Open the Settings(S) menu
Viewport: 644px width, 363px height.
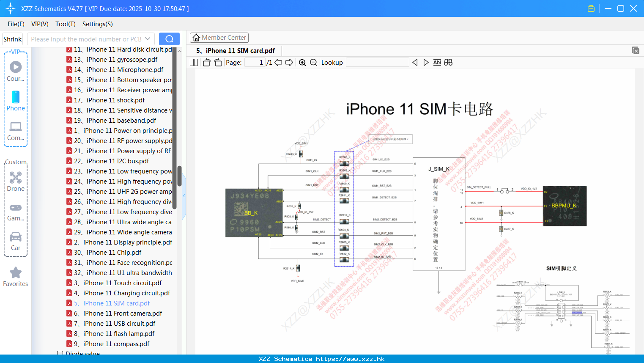(x=98, y=24)
